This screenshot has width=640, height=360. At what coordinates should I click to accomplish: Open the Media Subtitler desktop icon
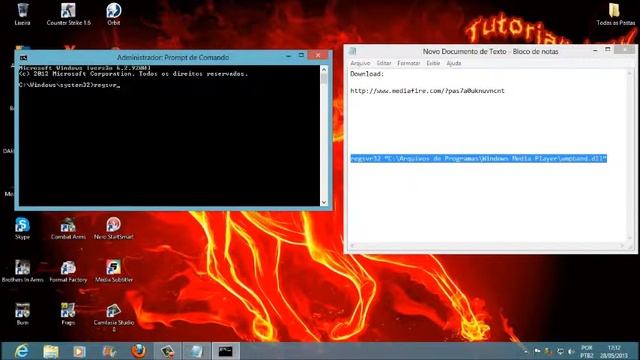(113, 271)
